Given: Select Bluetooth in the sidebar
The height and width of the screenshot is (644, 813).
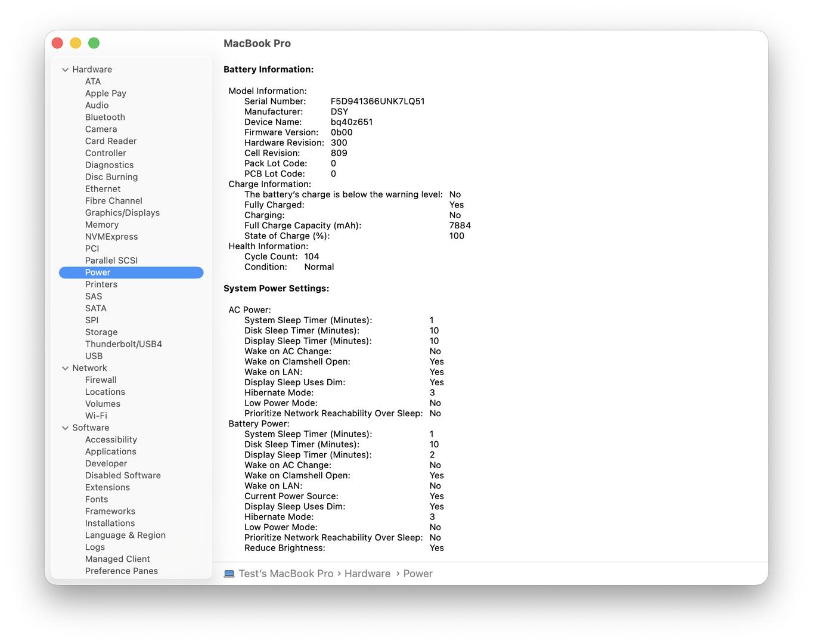Looking at the screenshot, I should (105, 117).
